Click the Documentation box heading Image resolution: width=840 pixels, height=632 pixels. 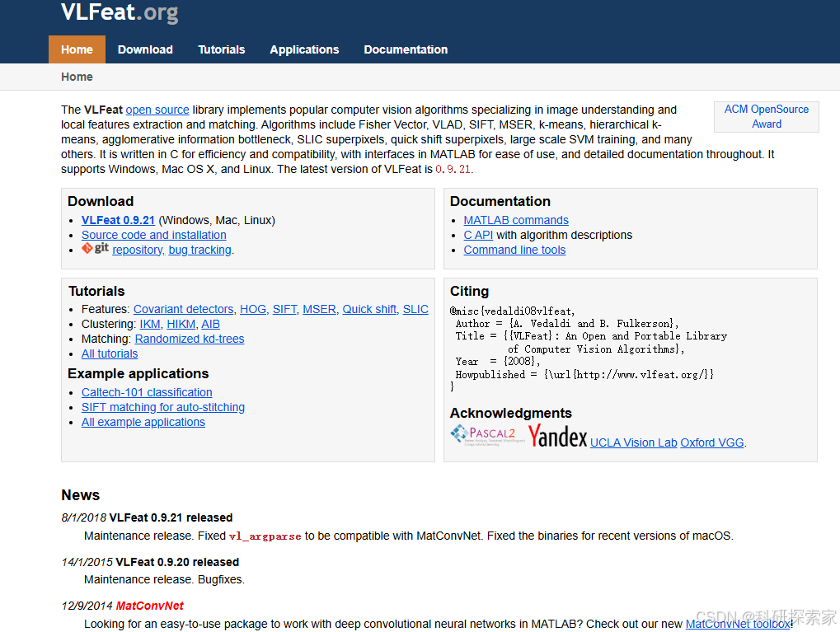click(x=500, y=201)
